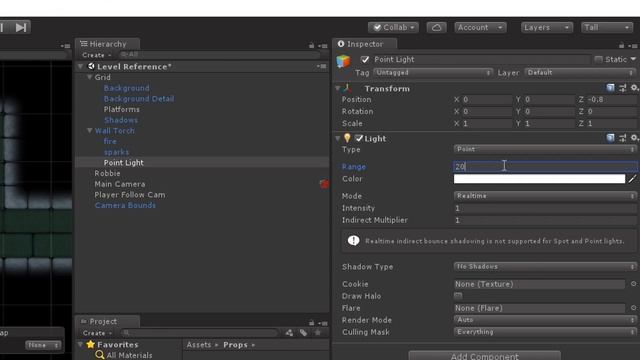
Task: Select Platforms in the Hierarchy
Action: pyautogui.click(x=122, y=109)
